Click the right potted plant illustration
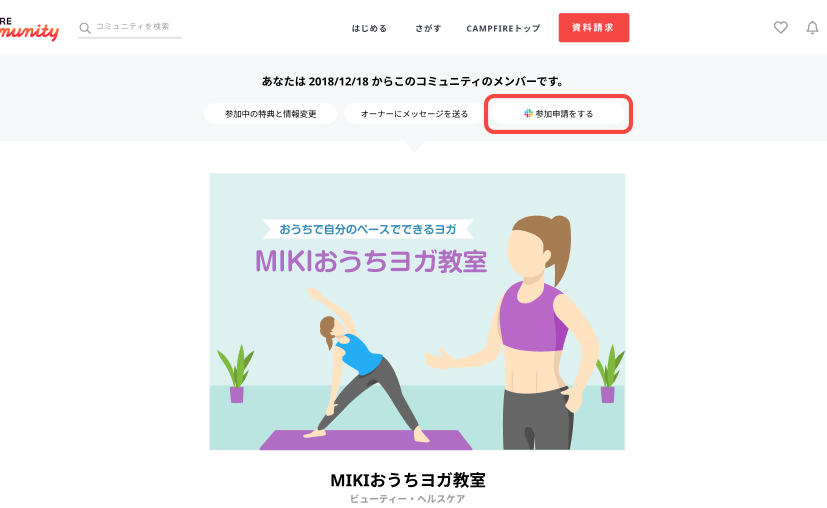Viewport: 827px width, 508px height. [609, 374]
